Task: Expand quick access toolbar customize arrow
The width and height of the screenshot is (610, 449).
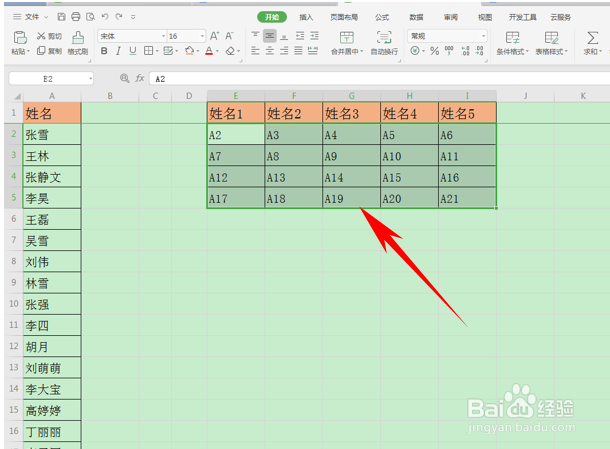Action: pyautogui.click(x=133, y=17)
